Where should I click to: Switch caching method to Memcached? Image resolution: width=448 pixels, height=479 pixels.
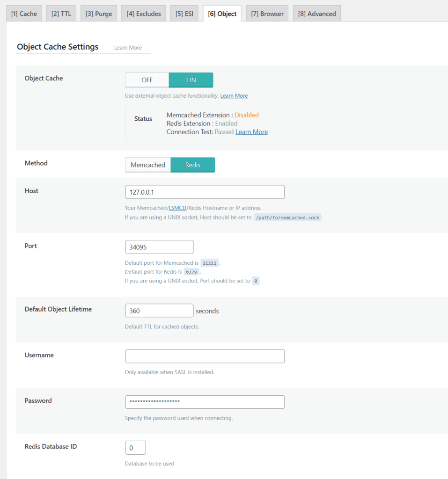[147, 165]
